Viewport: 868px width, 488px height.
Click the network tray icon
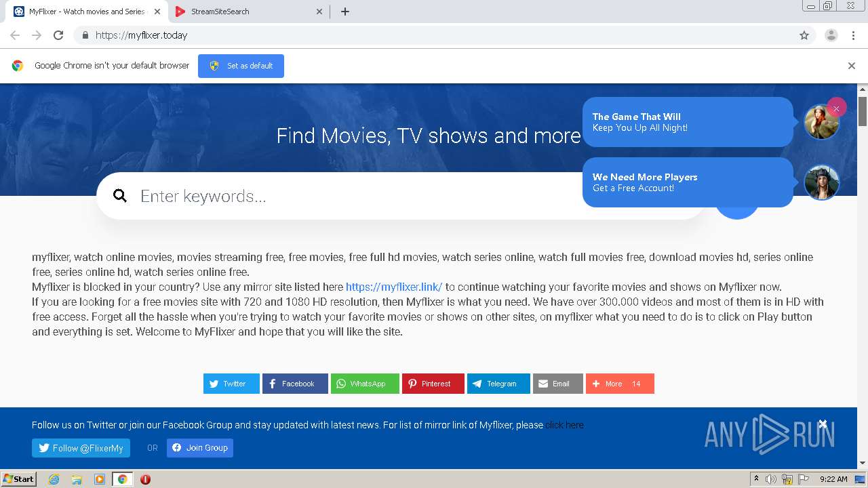(x=787, y=479)
